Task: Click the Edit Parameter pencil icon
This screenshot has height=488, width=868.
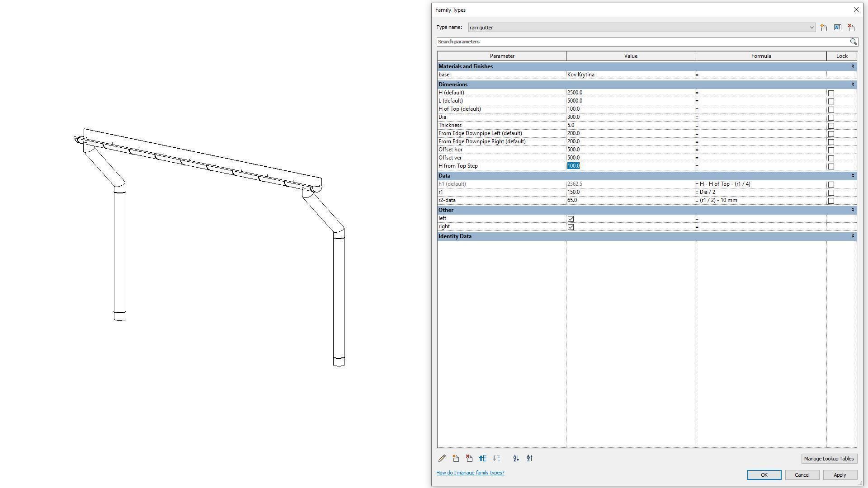Action: (x=442, y=458)
